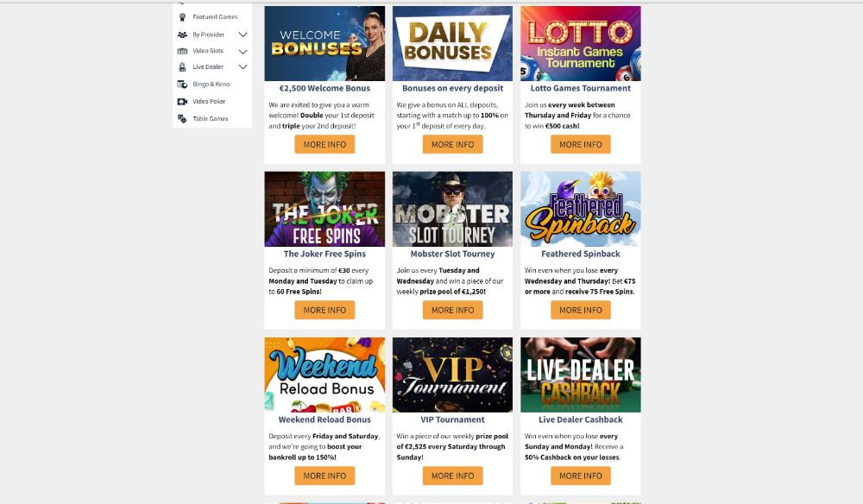Click the Featured Games ribbon icon
Viewport: 863px width, 504px height.
pyautogui.click(x=182, y=17)
